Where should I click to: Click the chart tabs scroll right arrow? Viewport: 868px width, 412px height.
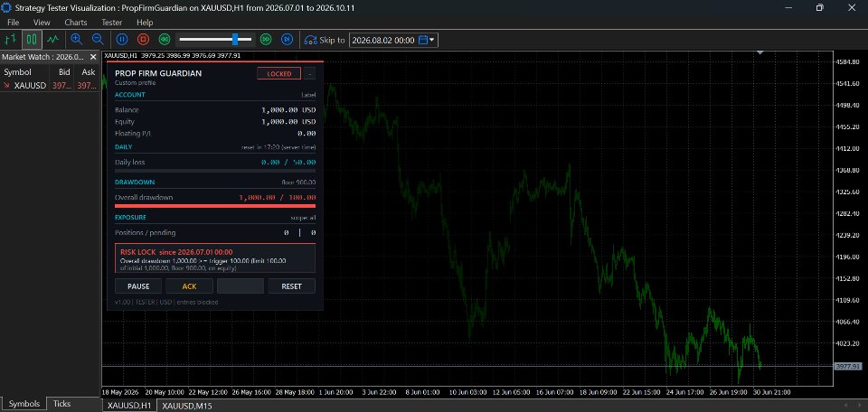click(x=859, y=406)
